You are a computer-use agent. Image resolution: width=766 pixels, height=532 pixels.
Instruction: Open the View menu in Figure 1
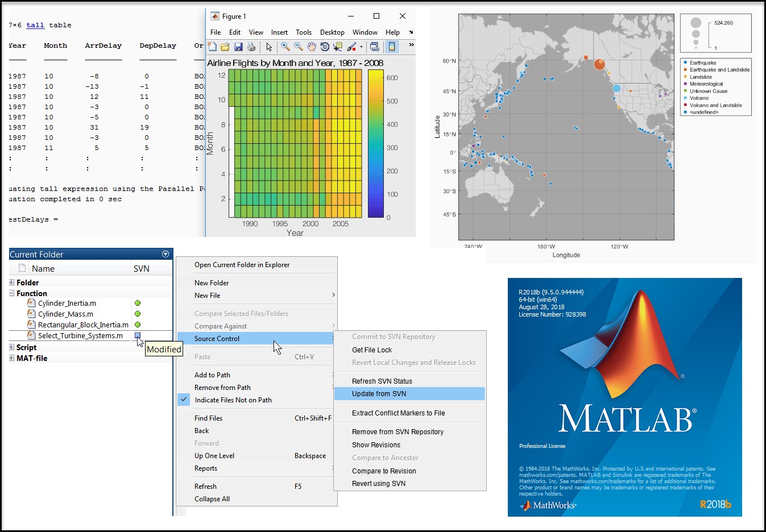256,32
